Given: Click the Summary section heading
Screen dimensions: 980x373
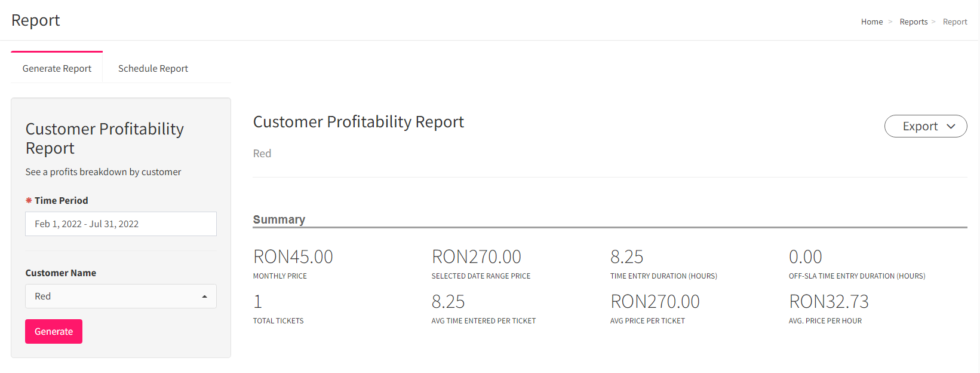Looking at the screenshot, I should (x=279, y=219).
